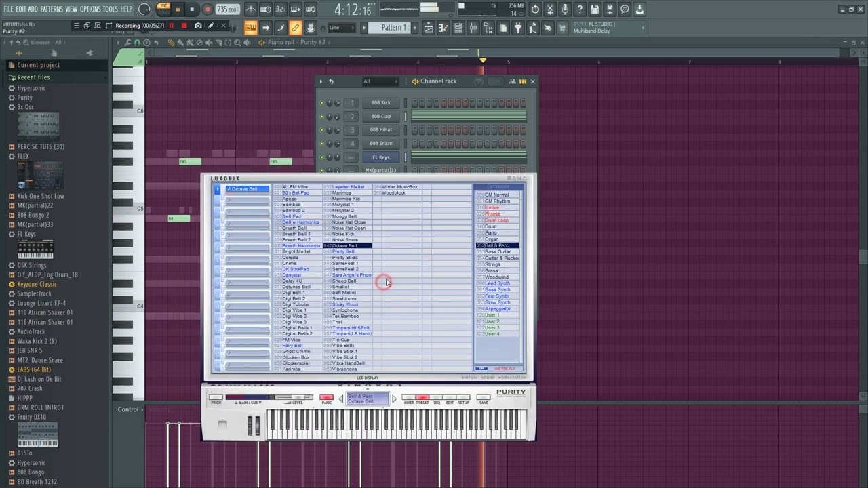Image resolution: width=868 pixels, height=488 pixels.
Task: Open the All filter dropdown in Channel rack
Action: [x=380, y=81]
